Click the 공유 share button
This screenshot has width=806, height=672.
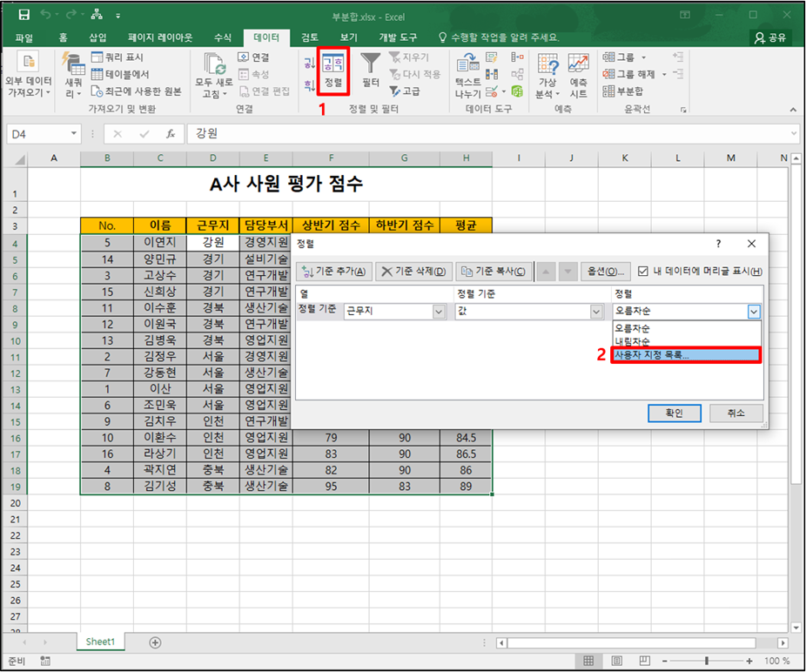[770, 37]
